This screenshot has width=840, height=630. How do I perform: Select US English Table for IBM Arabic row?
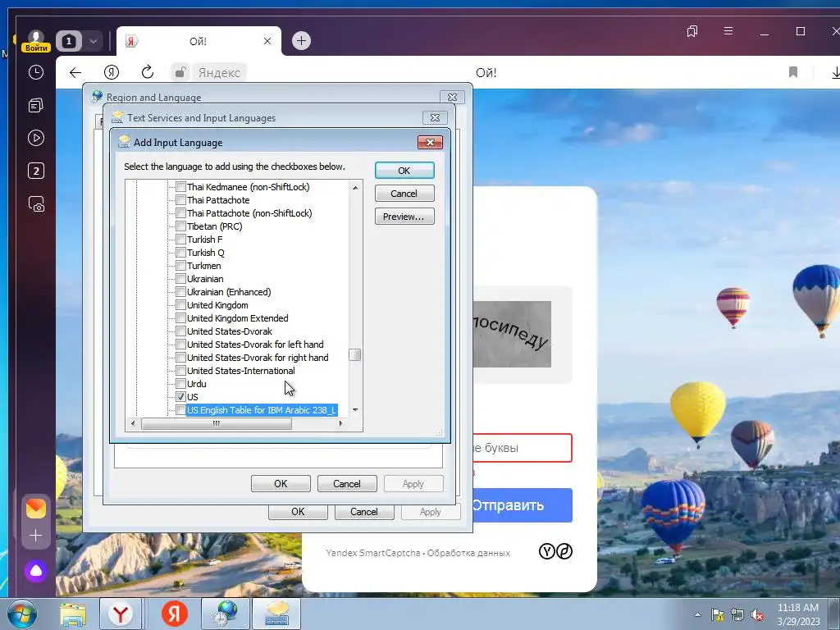[x=262, y=410]
